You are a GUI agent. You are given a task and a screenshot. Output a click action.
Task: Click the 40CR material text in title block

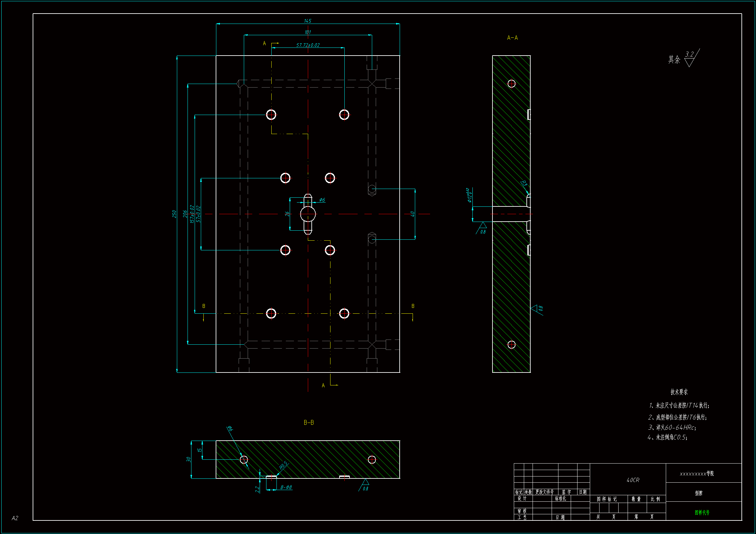(633, 480)
